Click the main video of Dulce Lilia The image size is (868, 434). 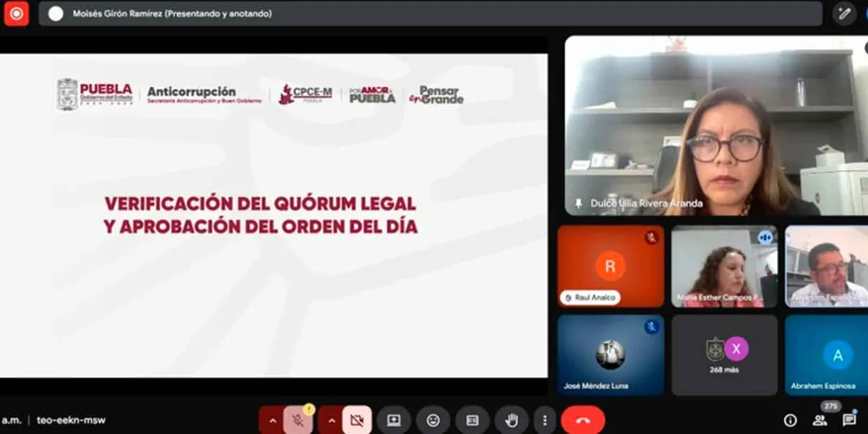[716, 126]
